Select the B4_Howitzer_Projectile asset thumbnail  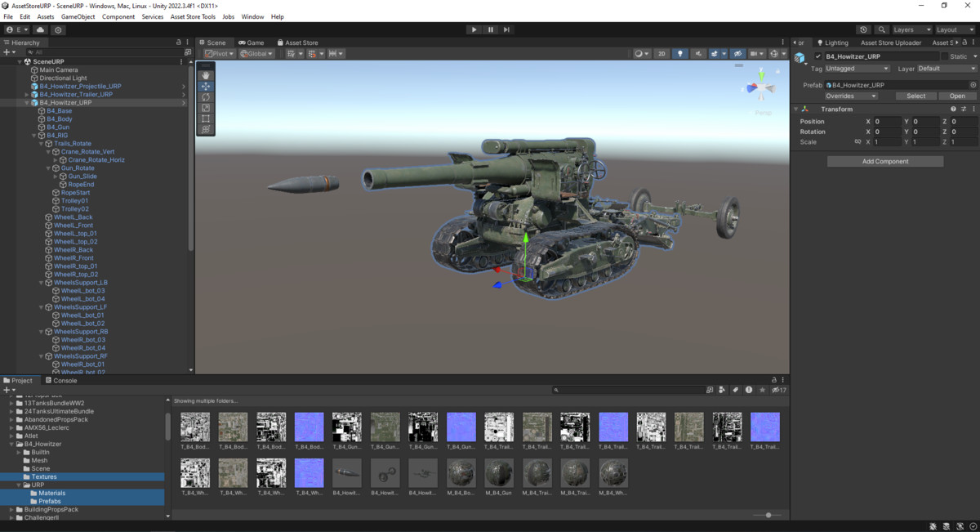[347, 472]
